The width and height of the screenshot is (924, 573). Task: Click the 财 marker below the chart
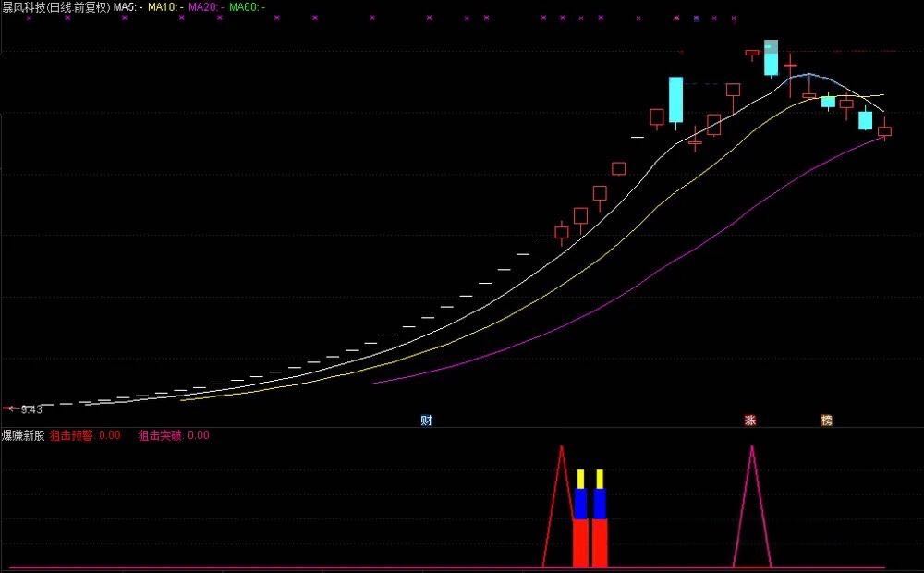(x=427, y=421)
